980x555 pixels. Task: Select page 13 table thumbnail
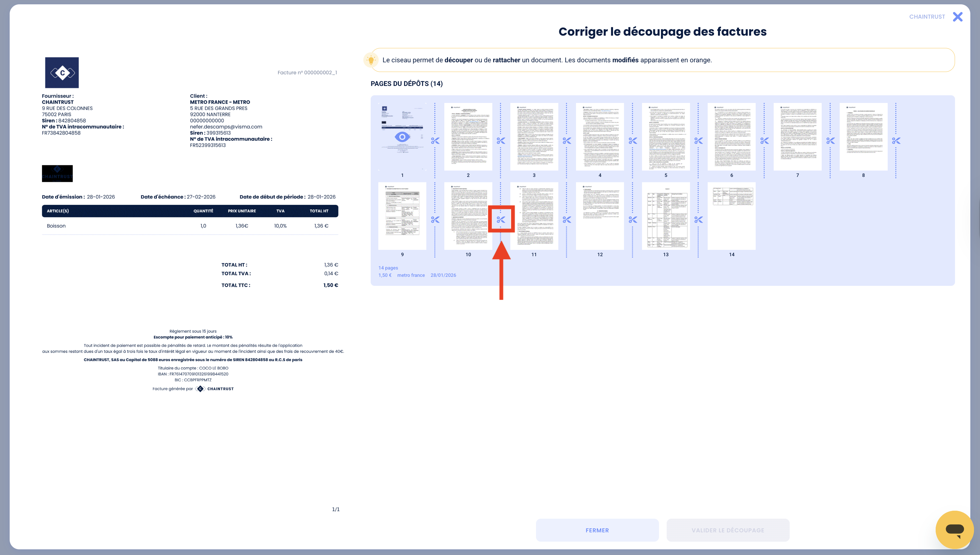[666, 216]
